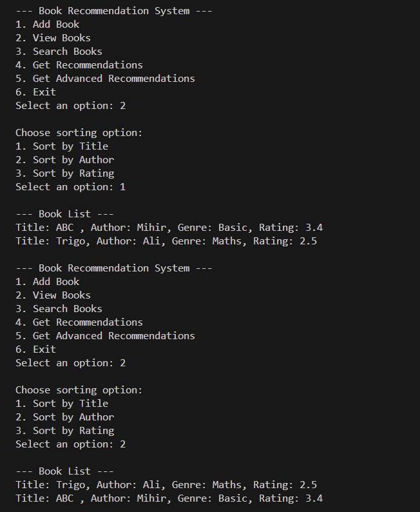The width and height of the screenshot is (420, 512).
Task: Click the Trigo entry in the second book list
Action: tap(166, 485)
